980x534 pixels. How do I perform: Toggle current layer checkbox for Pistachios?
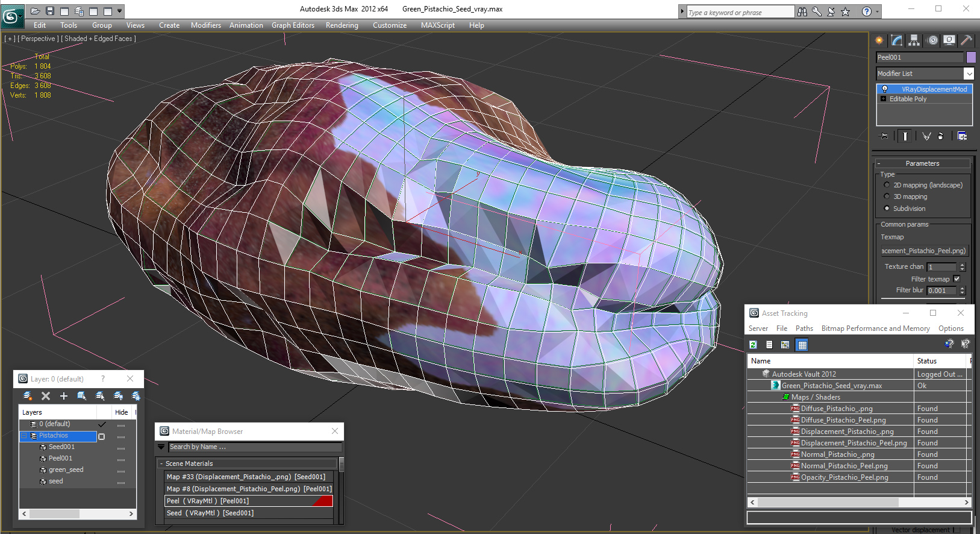[101, 436]
